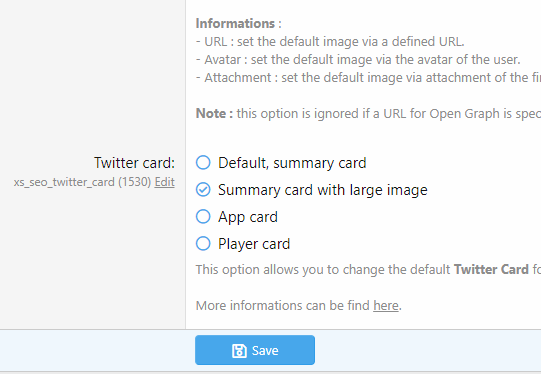Choose the App card radio button
The height and width of the screenshot is (374, 541).
[203, 217]
